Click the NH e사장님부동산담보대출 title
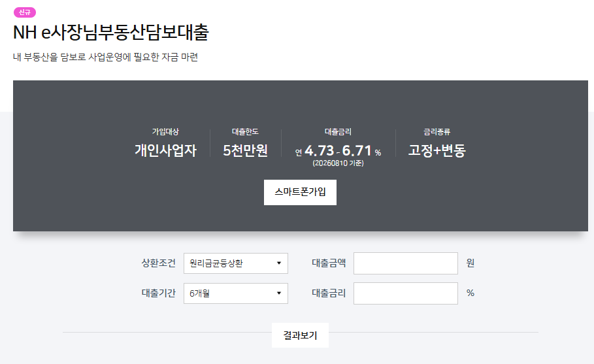This screenshot has width=594, height=364. pyautogui.click(x=111, y=32)
